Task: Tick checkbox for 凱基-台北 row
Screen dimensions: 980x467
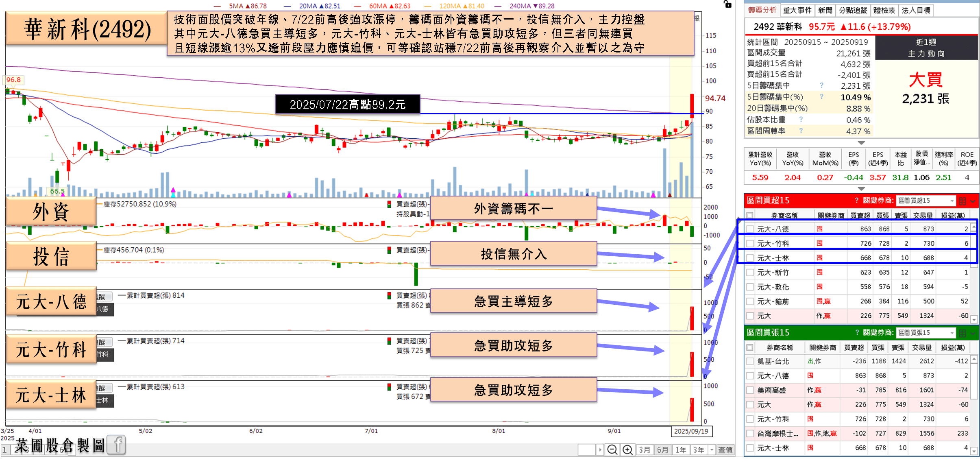Action: (750, 361)
